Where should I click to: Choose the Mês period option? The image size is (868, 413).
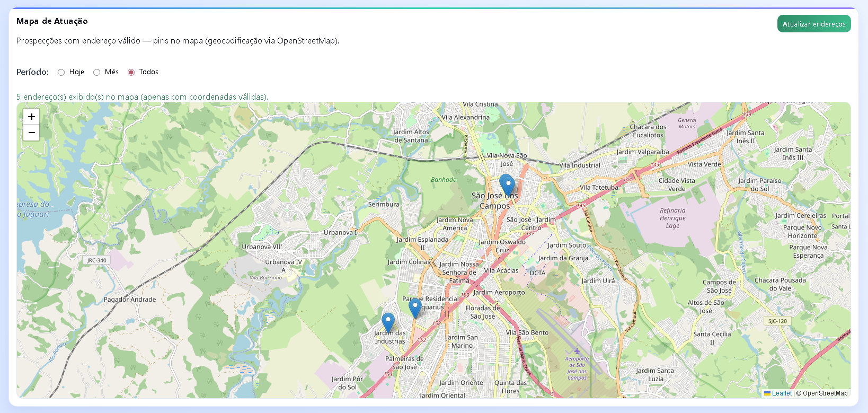(x=97, y=72)
